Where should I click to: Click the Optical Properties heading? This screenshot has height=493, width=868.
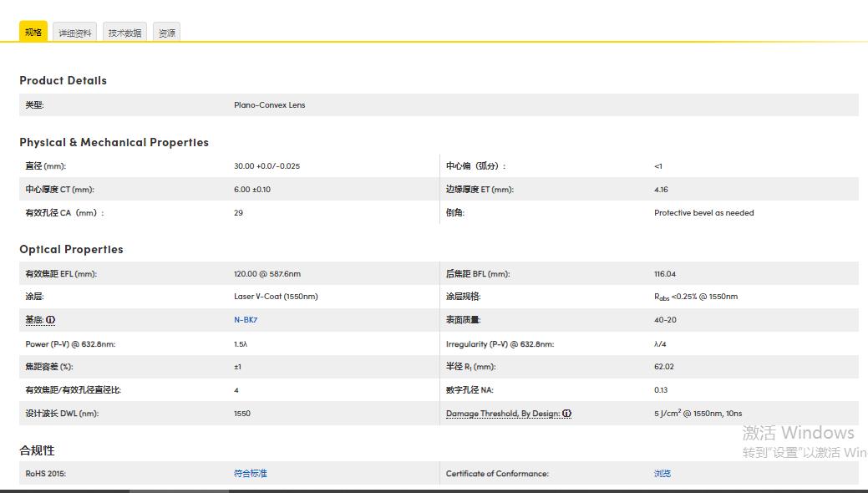coord(71,249)
